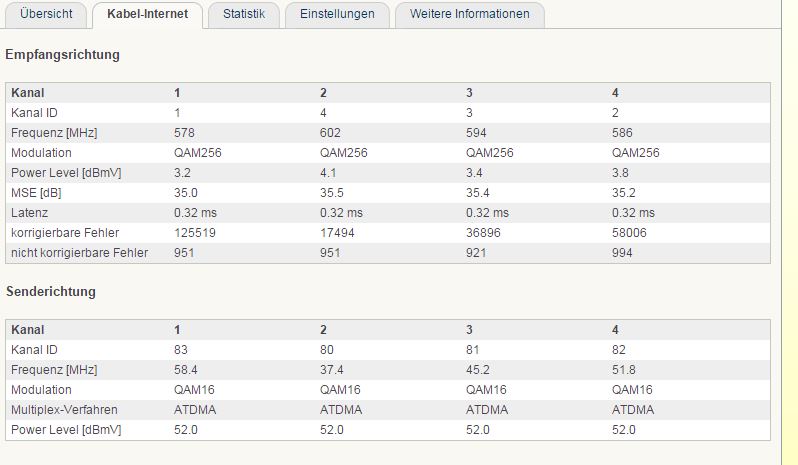
Task: Click the uncorrectable errors value 994
Action: pyautogui.click(x=622, y=253)
